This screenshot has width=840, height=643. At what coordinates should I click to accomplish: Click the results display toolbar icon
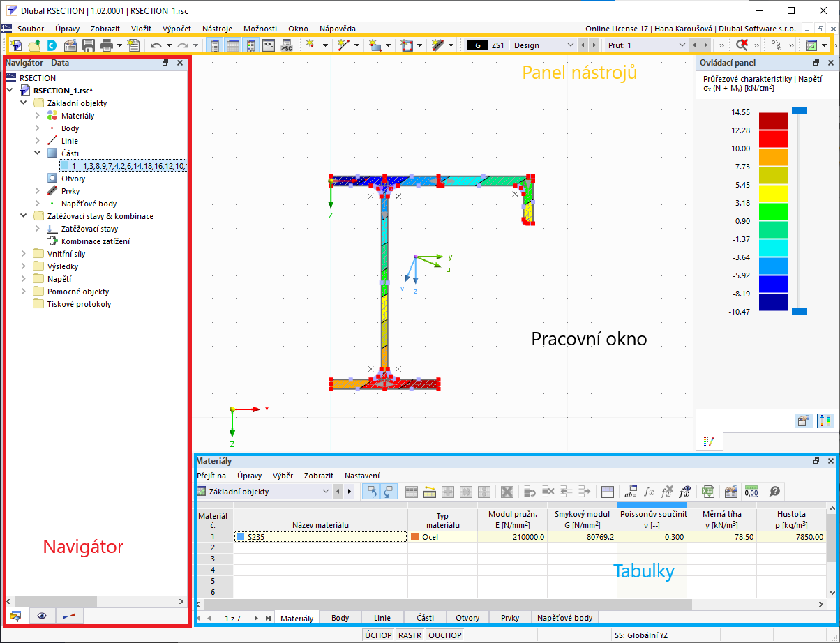coord(811,45)
